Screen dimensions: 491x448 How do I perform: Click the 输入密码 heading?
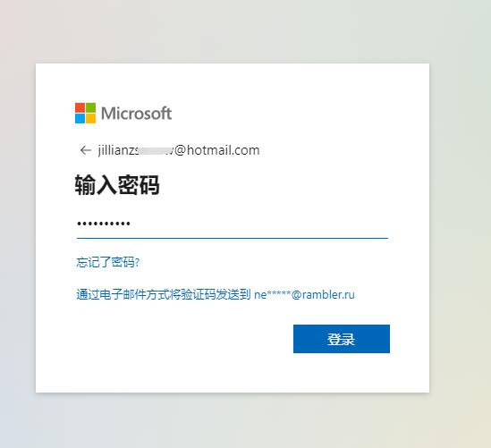pyautogui.click(x=117, y=185)
